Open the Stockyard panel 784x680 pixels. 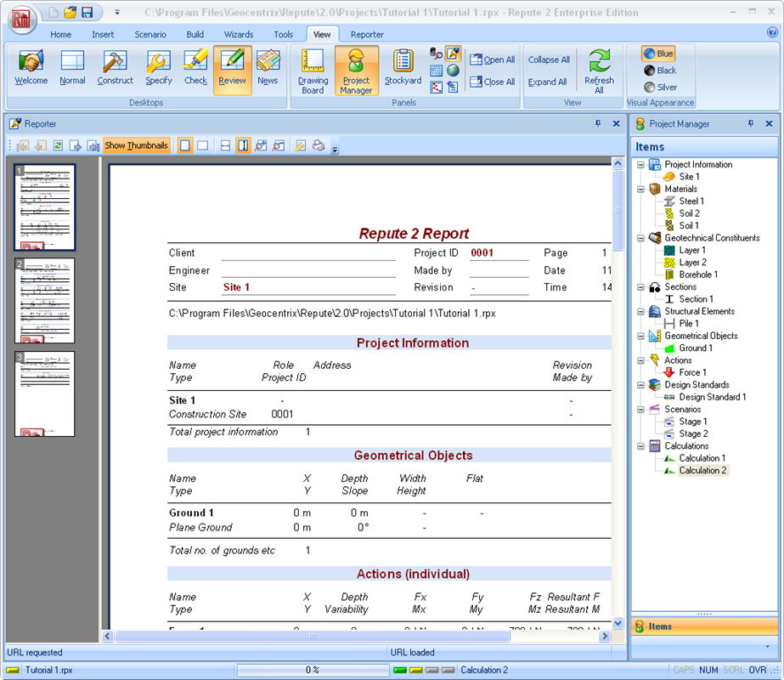pyautogui.click(x=403, y=69)
